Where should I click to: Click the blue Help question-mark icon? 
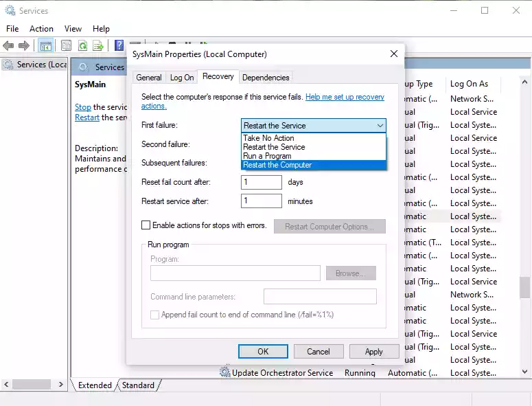pyautogui.click(x=119, y=45)
